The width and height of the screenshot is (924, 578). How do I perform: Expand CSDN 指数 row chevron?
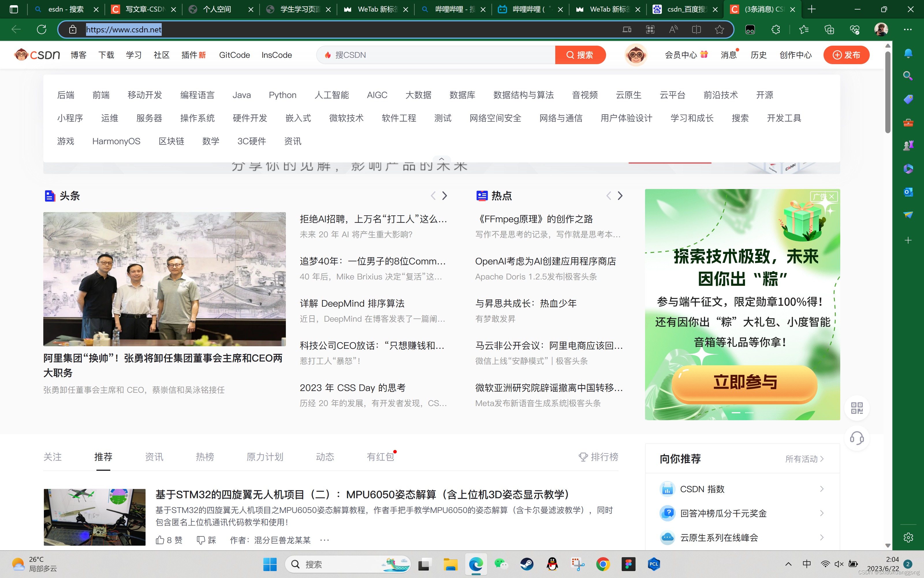click(x=822, y=489)
